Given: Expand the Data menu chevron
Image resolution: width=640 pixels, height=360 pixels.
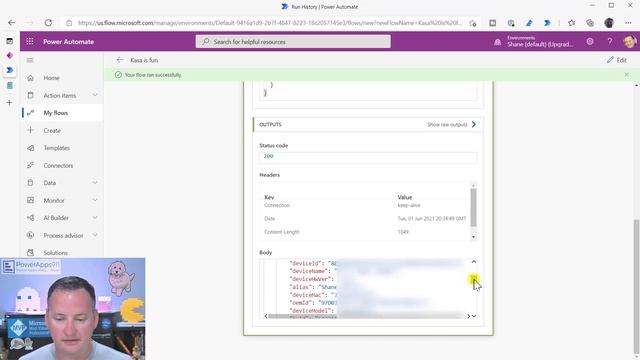Looking at the screenshot, I should click(95, 183).
